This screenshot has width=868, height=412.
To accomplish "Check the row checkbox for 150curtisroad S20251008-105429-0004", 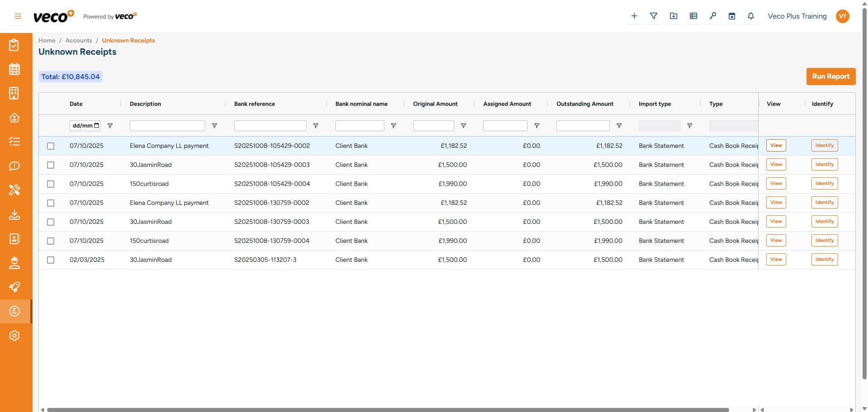I will (51, 184).
